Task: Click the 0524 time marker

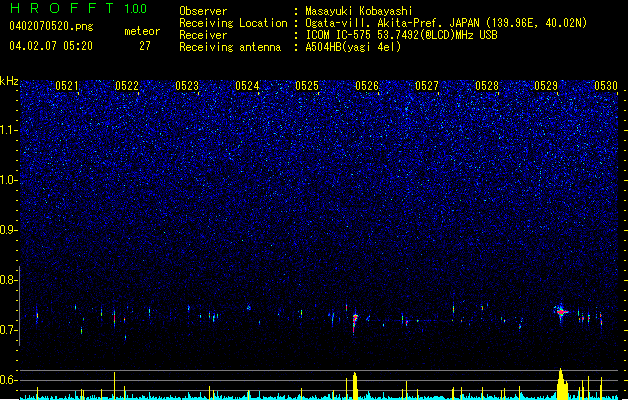Action: click(247, 86)
